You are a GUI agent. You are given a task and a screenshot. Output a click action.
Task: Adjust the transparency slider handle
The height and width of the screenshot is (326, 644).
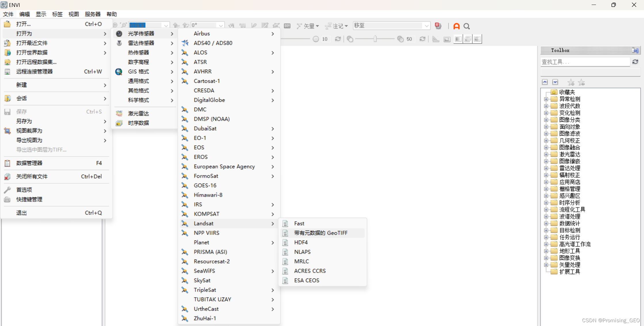(x=375, y=39)
